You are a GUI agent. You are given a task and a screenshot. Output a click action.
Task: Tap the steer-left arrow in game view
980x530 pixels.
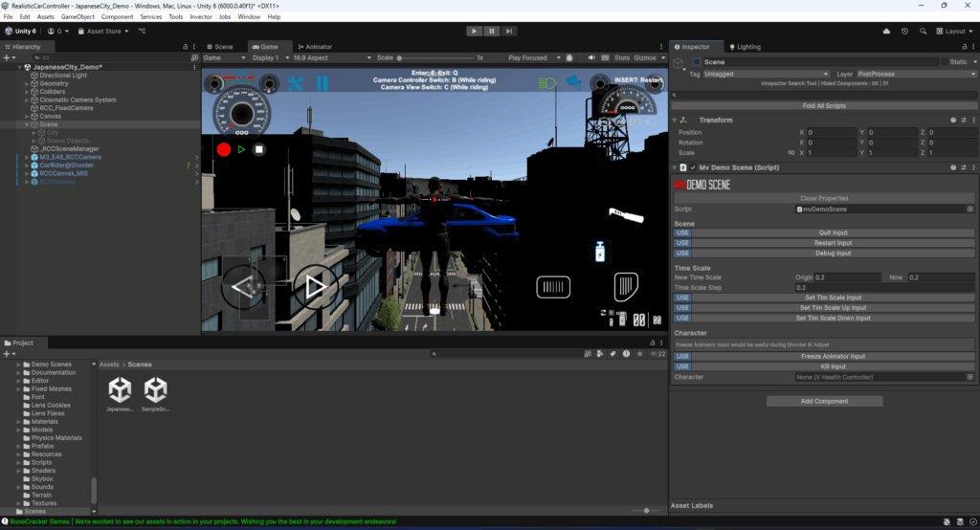[x=243, y=287]
